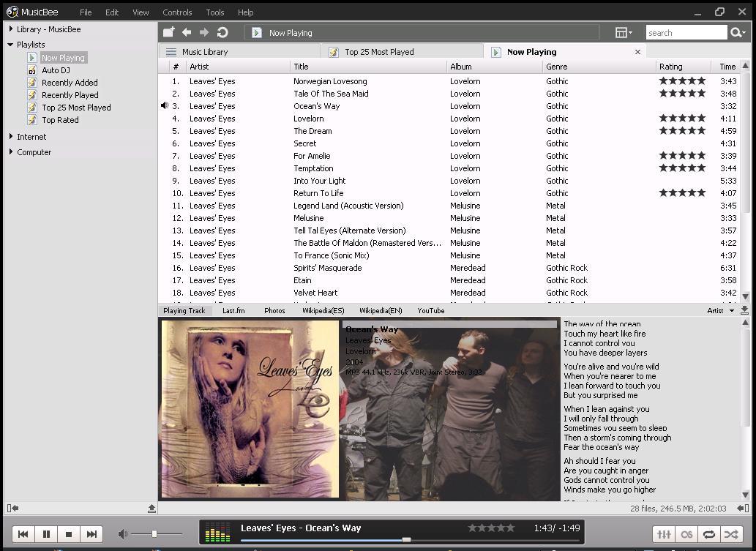The image size is (756, 551).
Task: Stop playback button
Action: [69, 533]
